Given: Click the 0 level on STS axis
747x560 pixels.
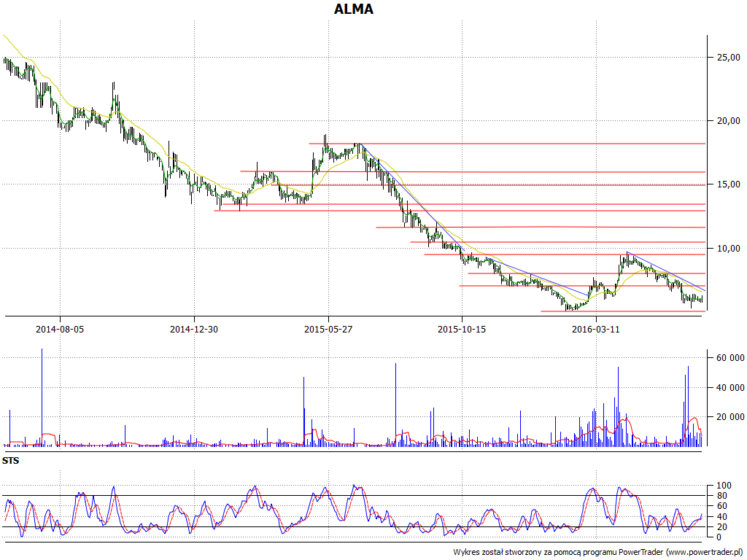Looking at the screenshot, I should [x=719, y=537].
